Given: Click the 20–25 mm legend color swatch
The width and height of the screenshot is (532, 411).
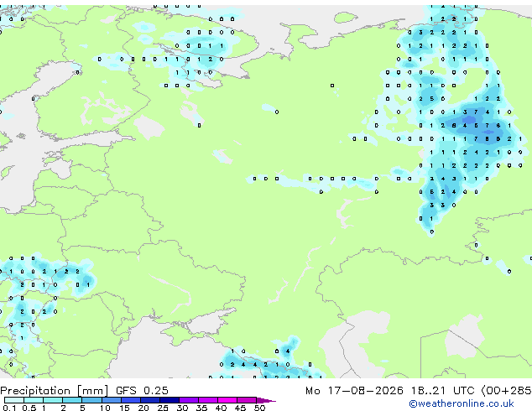Looking at the screenshot, I should pyautogui.click(x=149, y=400).
